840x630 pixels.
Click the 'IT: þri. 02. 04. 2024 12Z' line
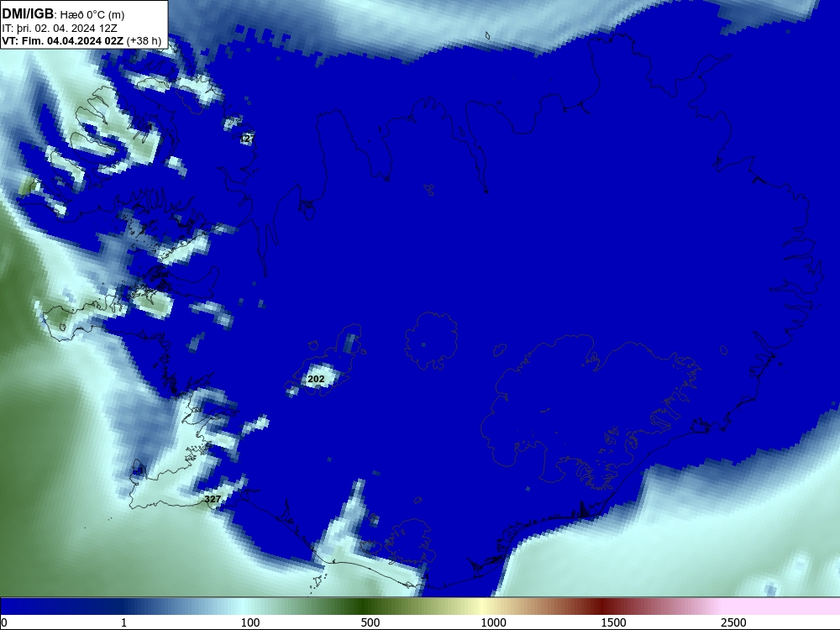click(60, 29)
